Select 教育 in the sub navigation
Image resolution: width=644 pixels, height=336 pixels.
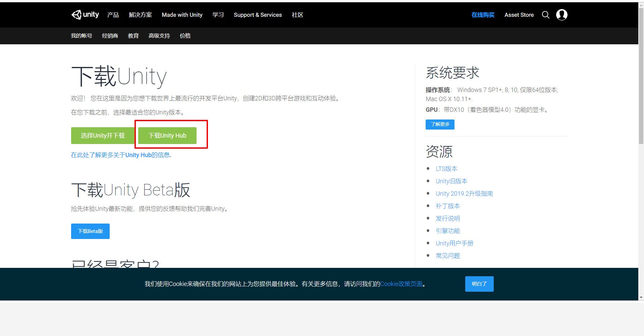[133, 36]
